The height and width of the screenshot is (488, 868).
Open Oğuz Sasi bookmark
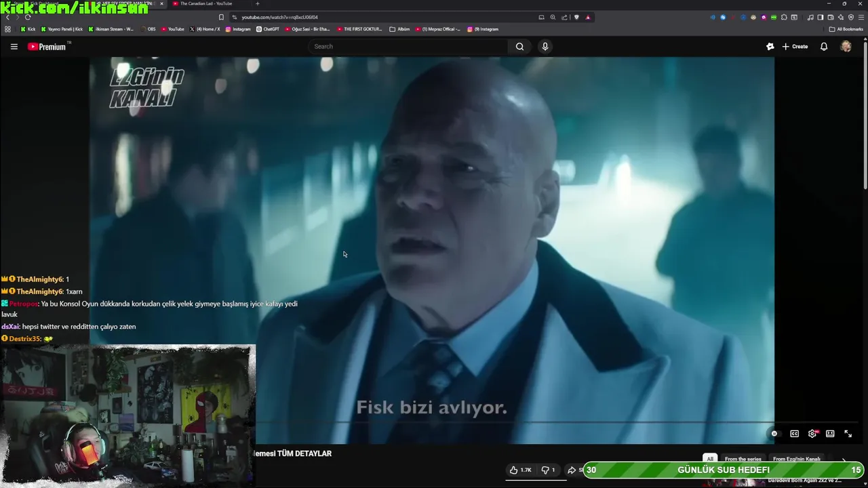(308, 29)
